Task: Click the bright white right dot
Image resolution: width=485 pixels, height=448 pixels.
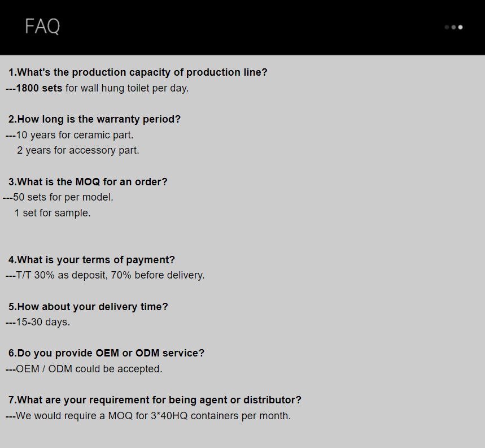Action: coord(460,27)
